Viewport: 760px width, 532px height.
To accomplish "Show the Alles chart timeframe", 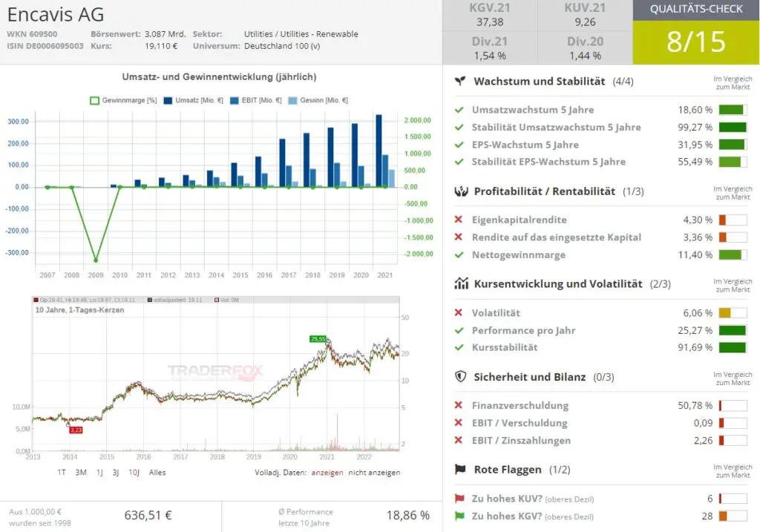I will (x=157, y=473).
